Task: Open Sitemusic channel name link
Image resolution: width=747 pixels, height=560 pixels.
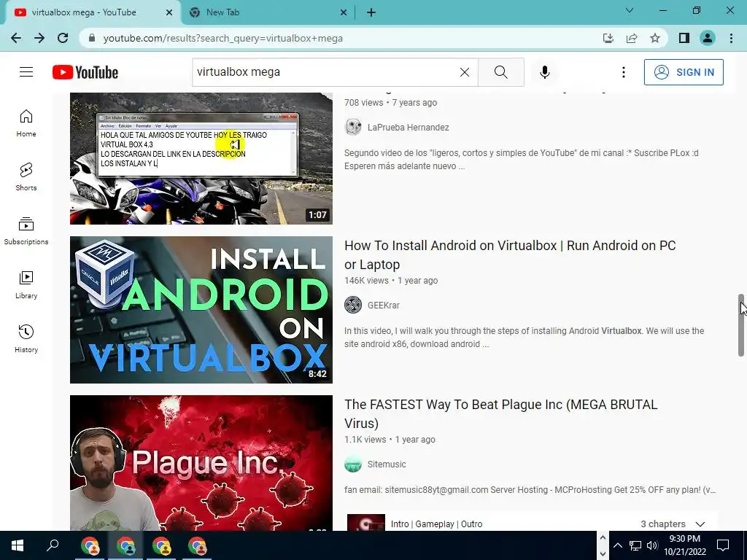Action: [387, 464]
